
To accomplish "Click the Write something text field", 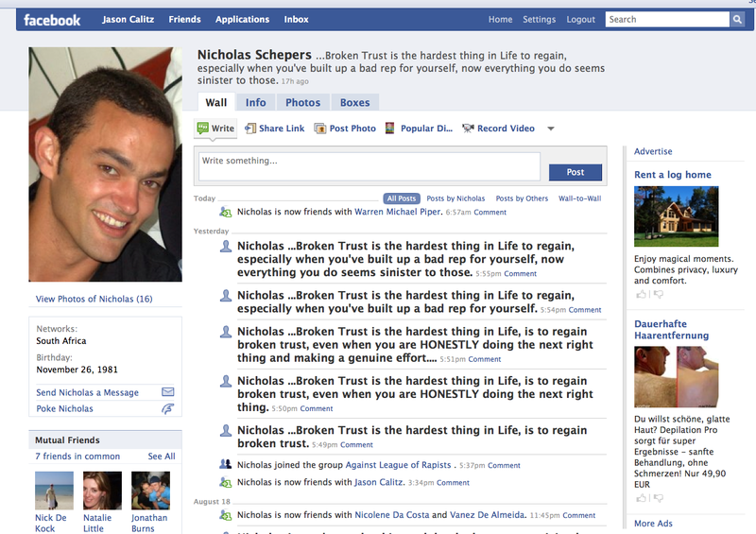I will 369,166.
